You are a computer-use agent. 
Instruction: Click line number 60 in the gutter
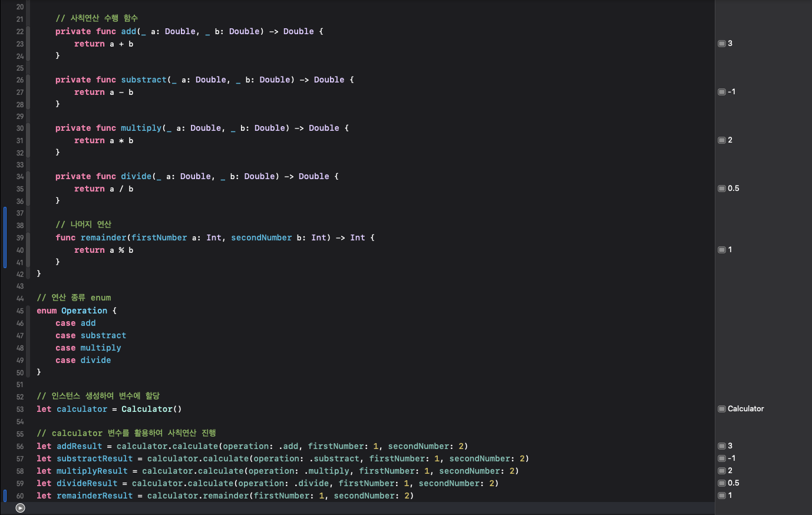click(20, 496)
